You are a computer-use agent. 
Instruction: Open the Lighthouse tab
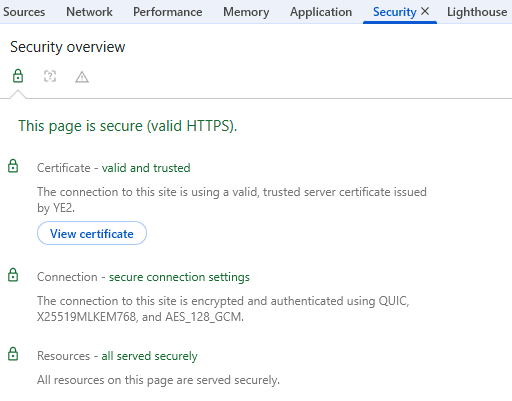477,12
